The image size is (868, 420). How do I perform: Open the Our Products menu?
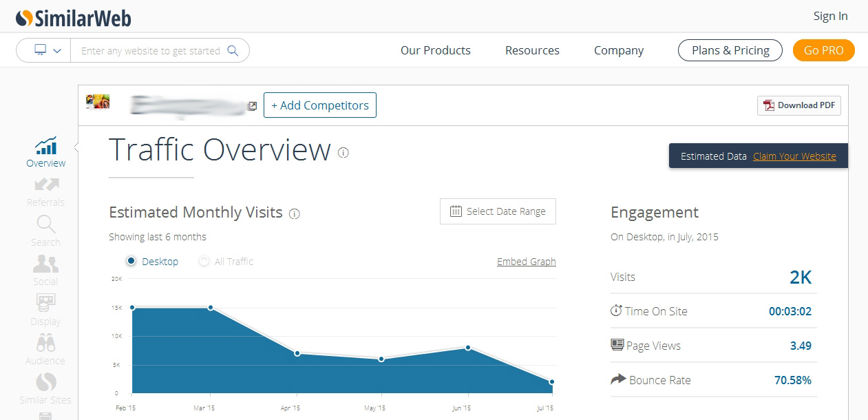pyautogui.click(x=436, y=50)
